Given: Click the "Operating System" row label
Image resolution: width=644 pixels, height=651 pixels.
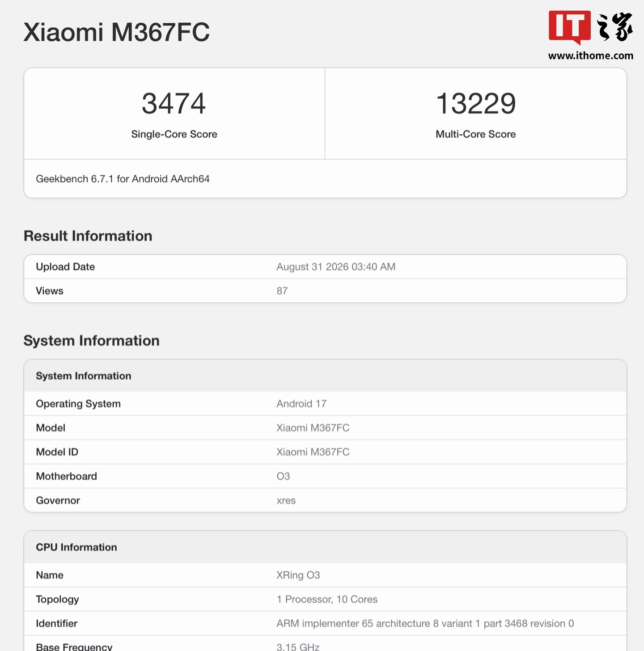Looking at the screenshot, I should point(78,404).
